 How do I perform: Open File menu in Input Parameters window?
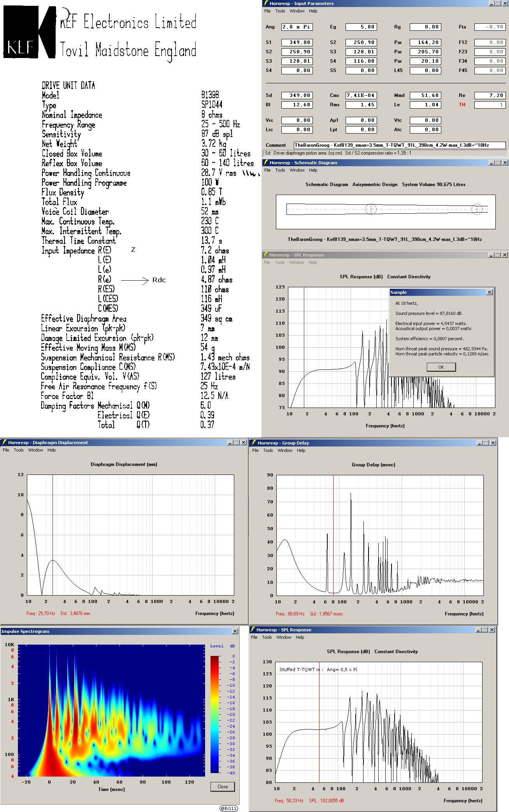coord(267,11)
